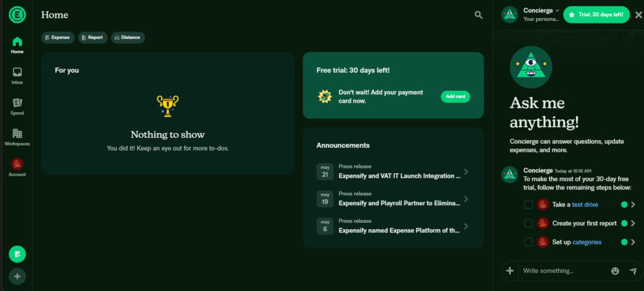Viewport: 644px width, 291px height.
Task: Create a new Distance expense
Action: coord(128,37)
